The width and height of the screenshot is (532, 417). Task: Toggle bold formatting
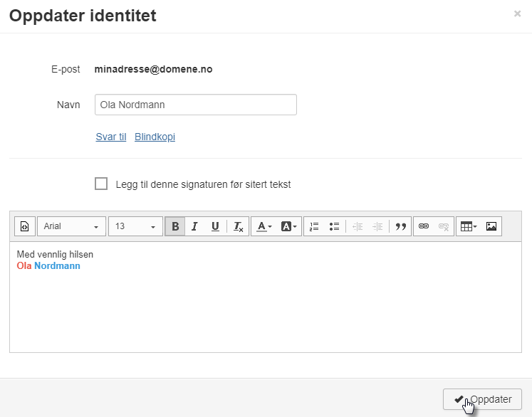pyautogui.click(x=175, y=226)
